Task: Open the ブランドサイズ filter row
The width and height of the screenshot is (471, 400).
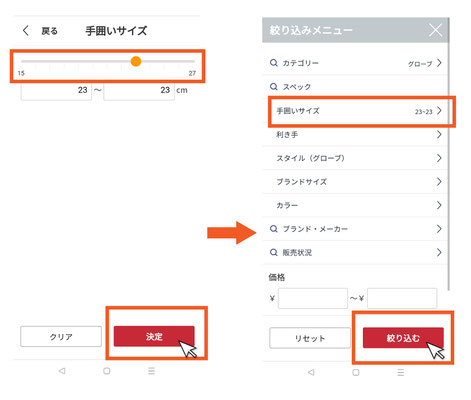Action: point(355,182)
